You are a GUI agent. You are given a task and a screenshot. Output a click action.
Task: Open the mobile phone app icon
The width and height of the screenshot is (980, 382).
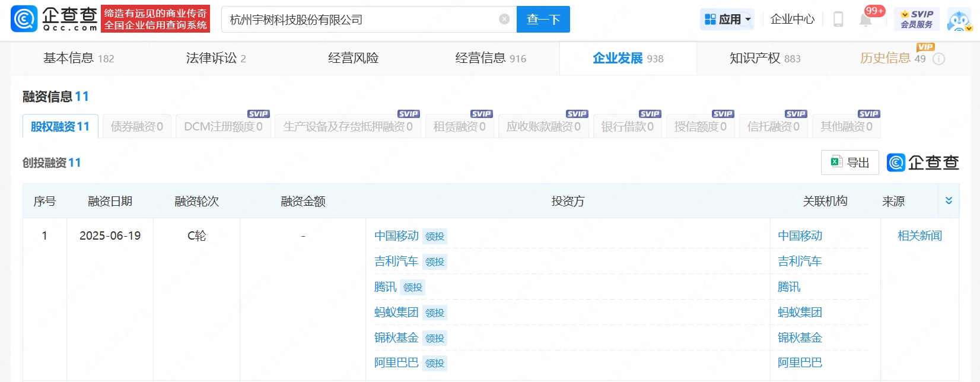coord(838,19)
